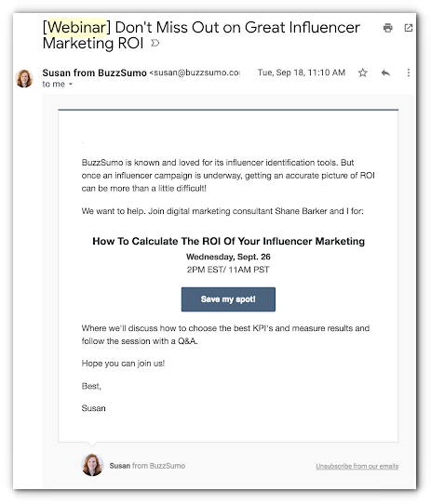Click the importance marker next to the subject
Viewport: 431px width, 504px height.
(155, 43)
